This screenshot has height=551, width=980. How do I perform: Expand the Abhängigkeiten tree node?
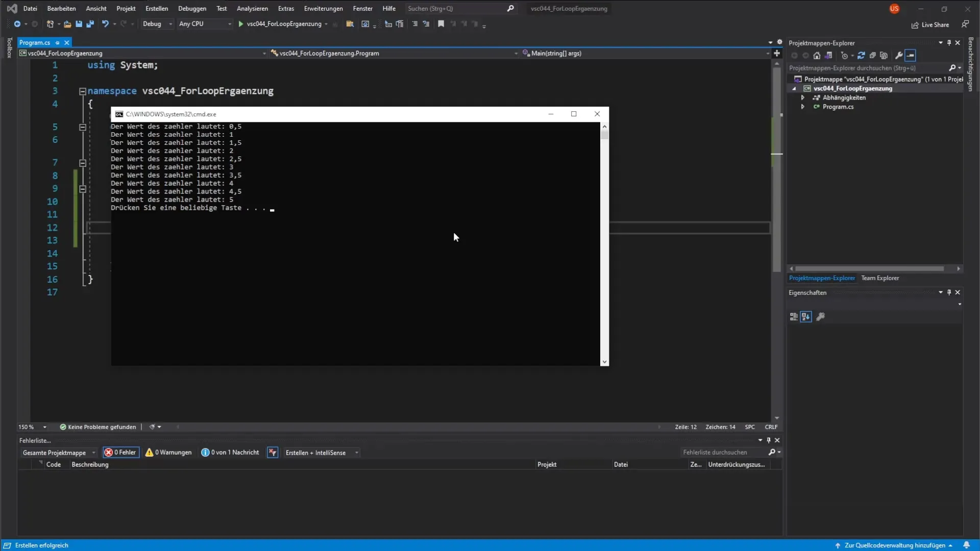[803, 97]
